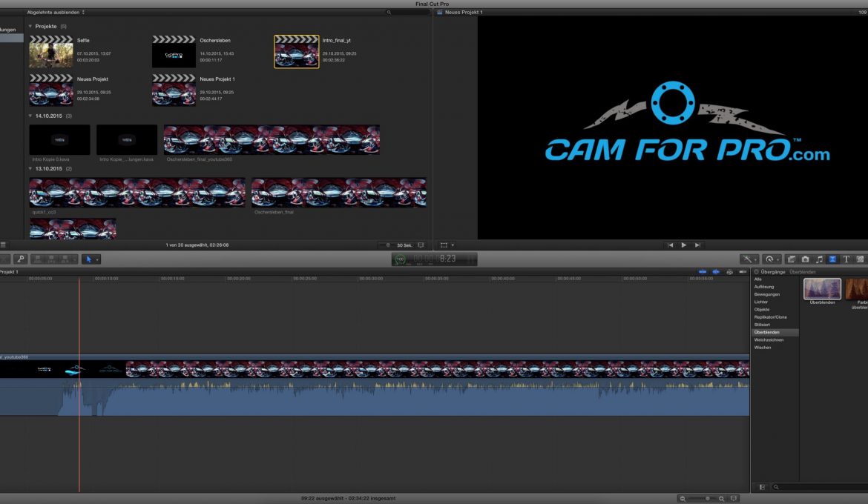868x504 pixels.
Task: Select the arrow selection tool
Action: pos(88,259)
